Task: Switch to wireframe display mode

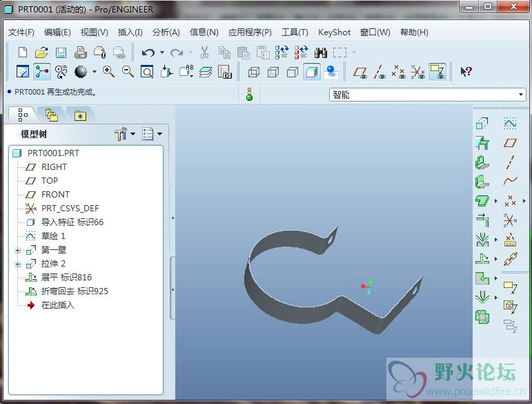Action: (254, 72)
